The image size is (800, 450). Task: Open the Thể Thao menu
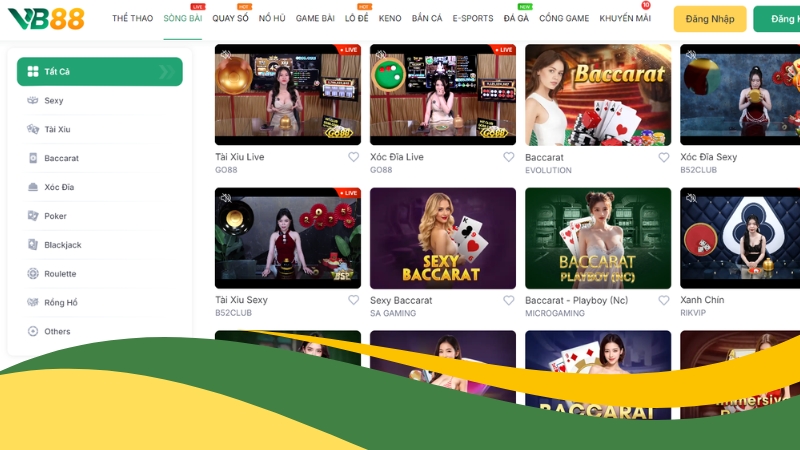coord(132,18)
